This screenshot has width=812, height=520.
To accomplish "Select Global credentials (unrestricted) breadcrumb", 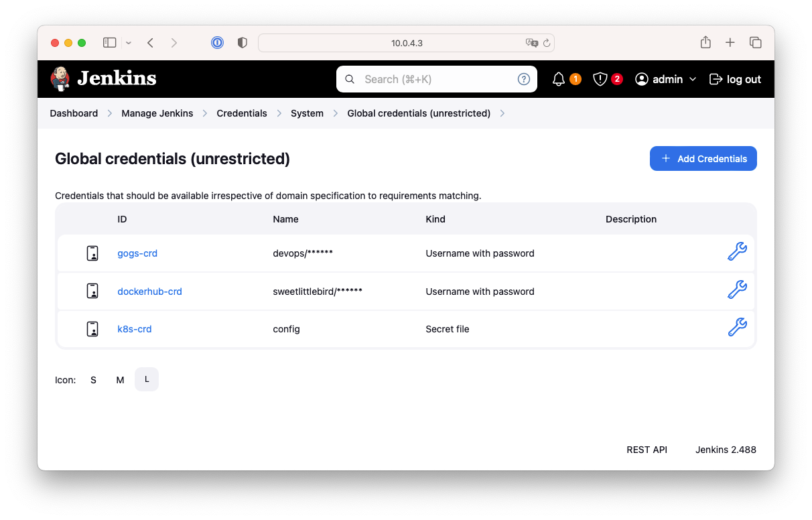I will click(419, 113).
